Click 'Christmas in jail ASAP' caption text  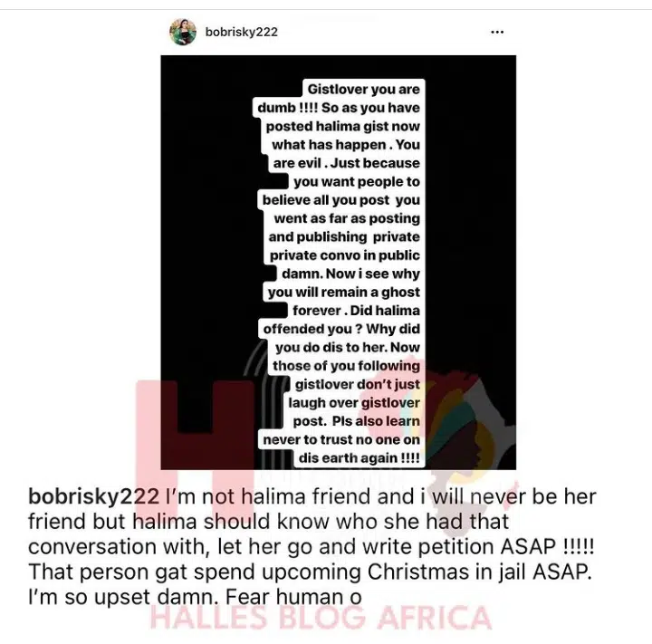coord(479,572)
